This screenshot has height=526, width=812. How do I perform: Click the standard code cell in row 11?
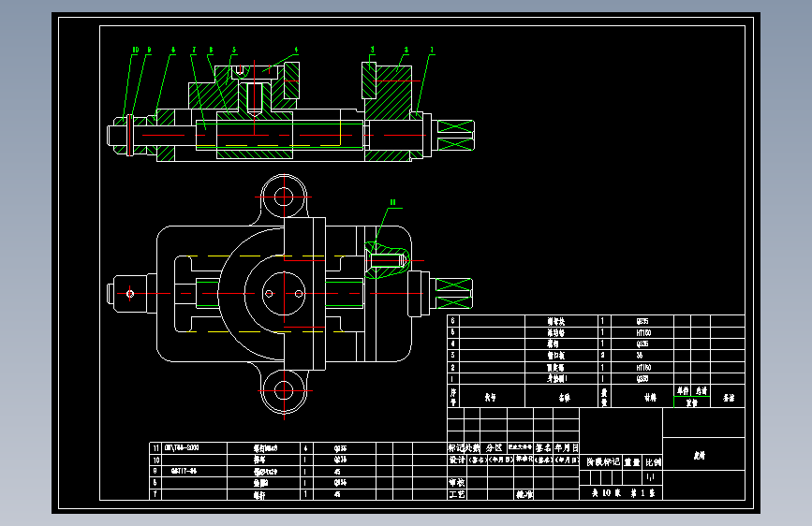[195, 448]
